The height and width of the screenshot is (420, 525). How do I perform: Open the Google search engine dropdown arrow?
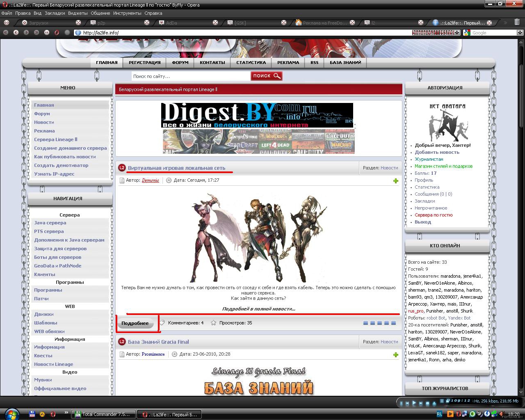520,32
